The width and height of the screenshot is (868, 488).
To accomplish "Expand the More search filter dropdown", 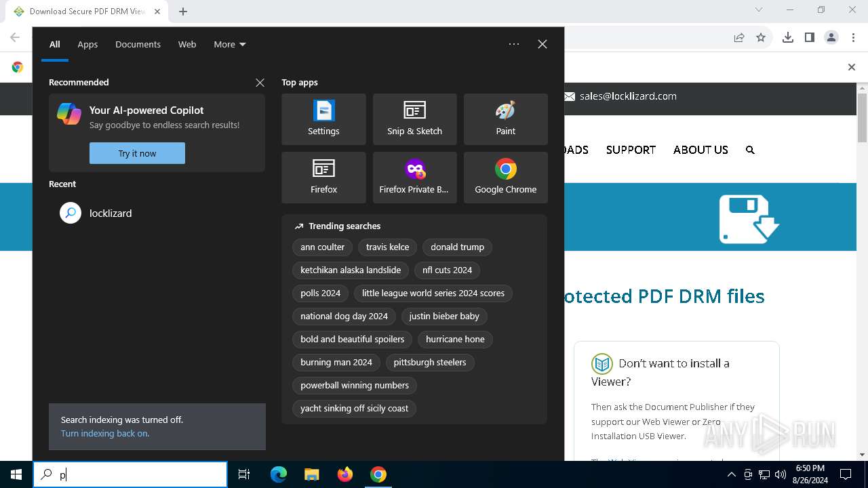I will 230,44.
